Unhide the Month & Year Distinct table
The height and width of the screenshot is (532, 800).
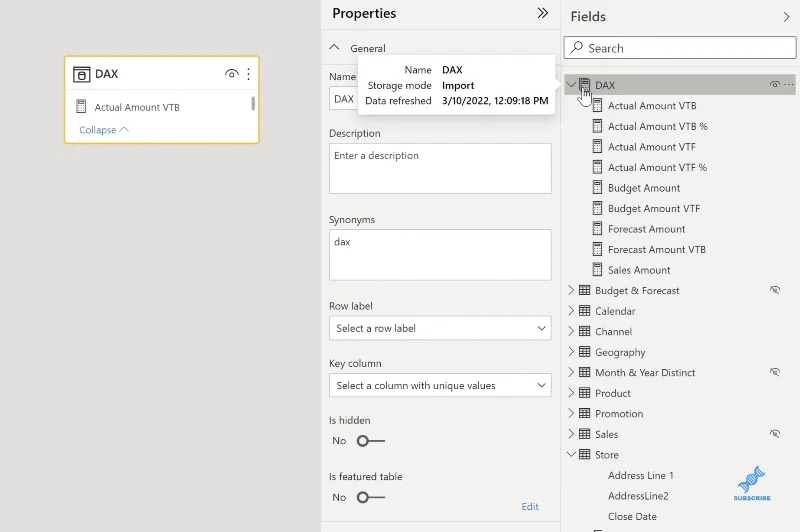click(775, 372)
